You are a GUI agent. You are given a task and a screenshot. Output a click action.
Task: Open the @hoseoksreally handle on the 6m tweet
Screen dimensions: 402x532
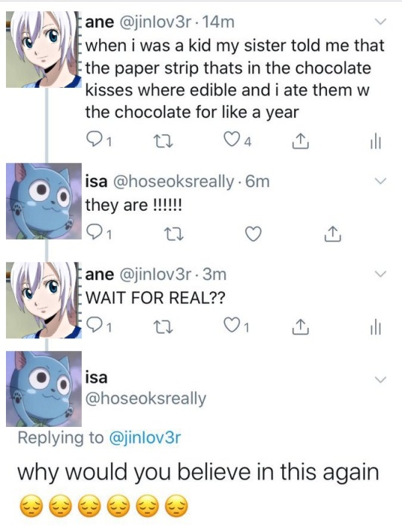pyautogui.click(x=173, y=182)
